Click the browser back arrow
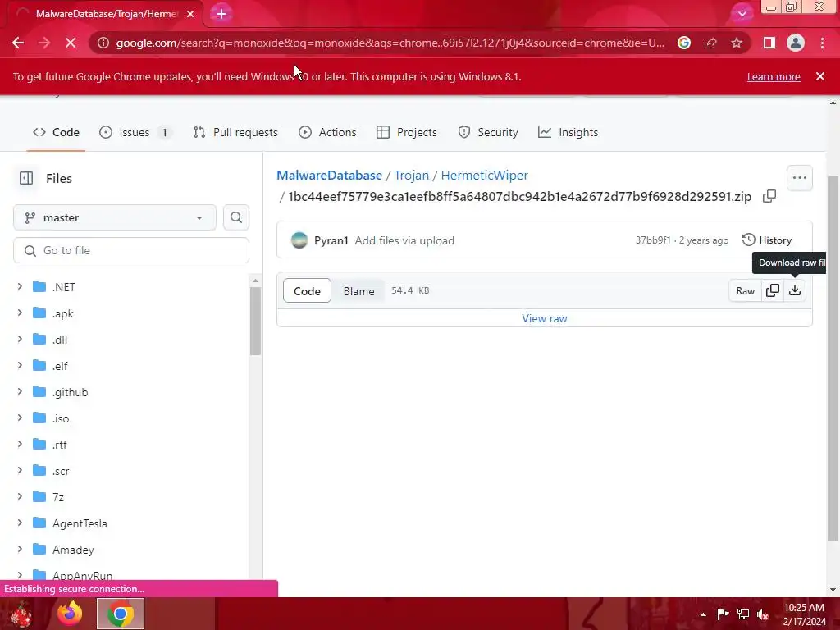This screenshot has height=630, width=840. (18, 43)
